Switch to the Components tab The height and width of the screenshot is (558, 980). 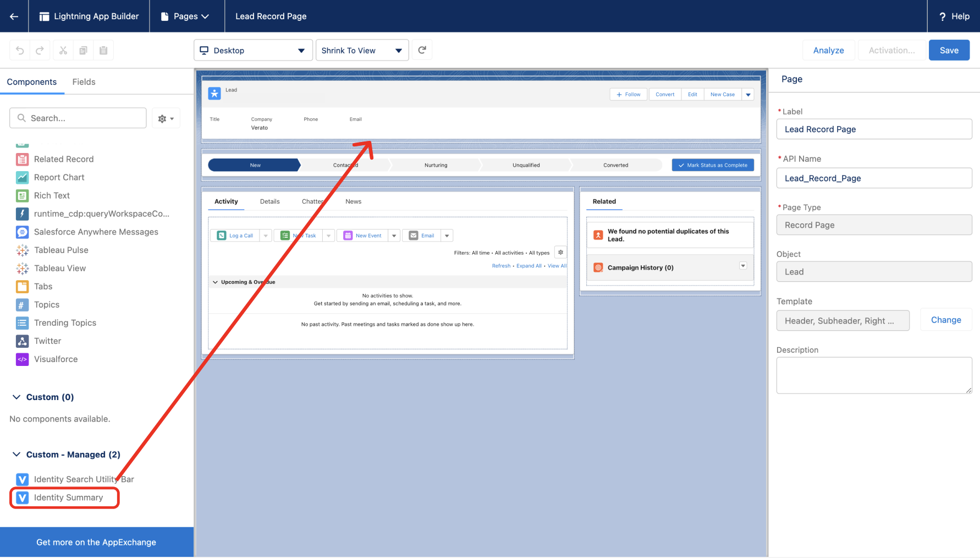(32, 82)
